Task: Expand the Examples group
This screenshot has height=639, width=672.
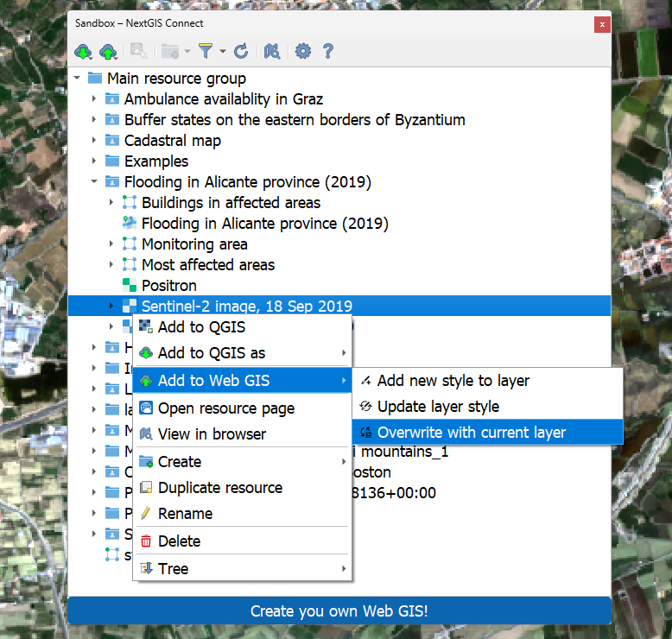Action: (94, 161)
